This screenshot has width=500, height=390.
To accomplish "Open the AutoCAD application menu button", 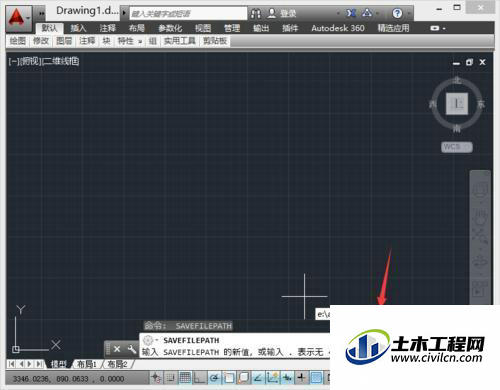I will 19,19.
